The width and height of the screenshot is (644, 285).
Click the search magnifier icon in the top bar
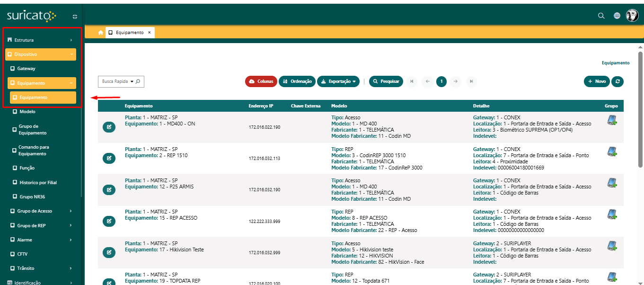click(x=601, y=16)
